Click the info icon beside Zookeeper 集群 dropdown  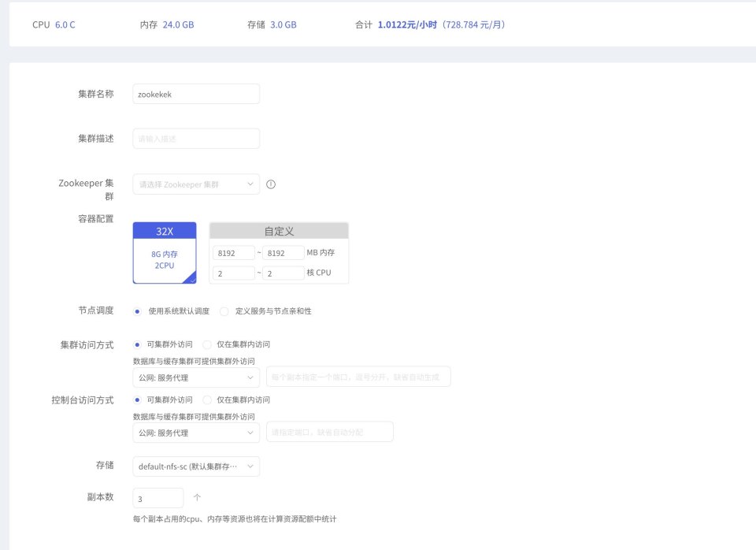(271, 184)
